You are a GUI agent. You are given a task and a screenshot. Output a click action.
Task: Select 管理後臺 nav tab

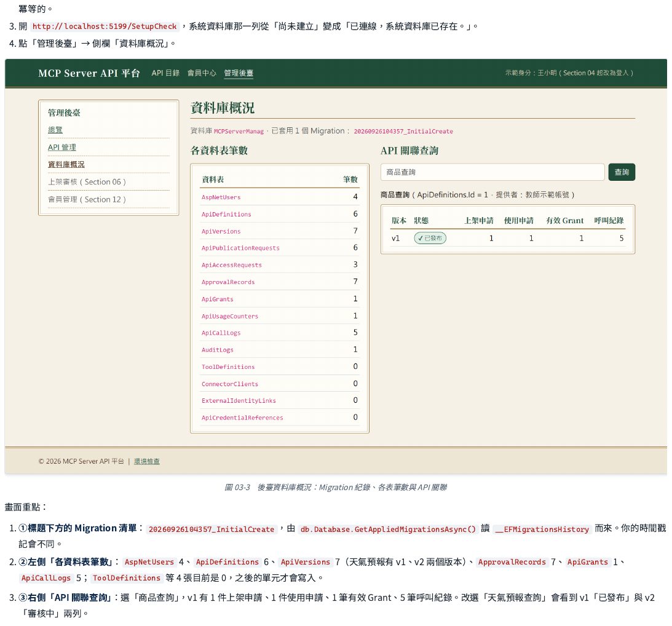click(x=239, y=73)
